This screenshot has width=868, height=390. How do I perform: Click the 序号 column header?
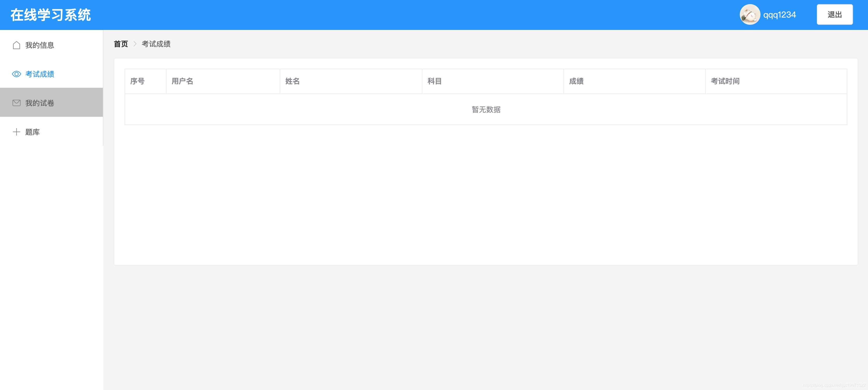[138, 81]
